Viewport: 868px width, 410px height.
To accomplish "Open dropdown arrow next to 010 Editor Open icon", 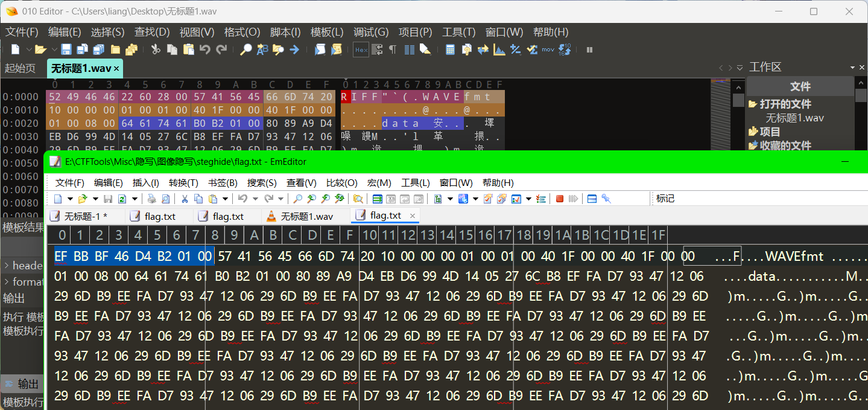I will pos(54,50).
